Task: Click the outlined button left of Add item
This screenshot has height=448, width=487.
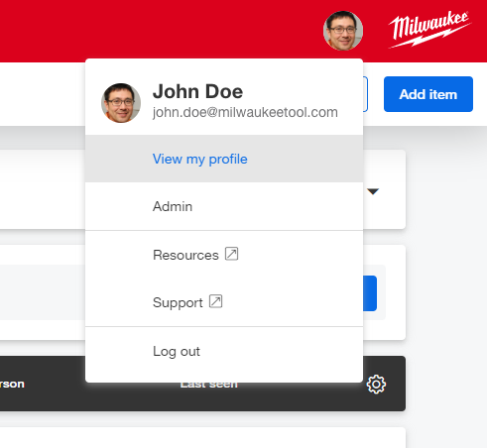Action: click(x=365, y=94)
